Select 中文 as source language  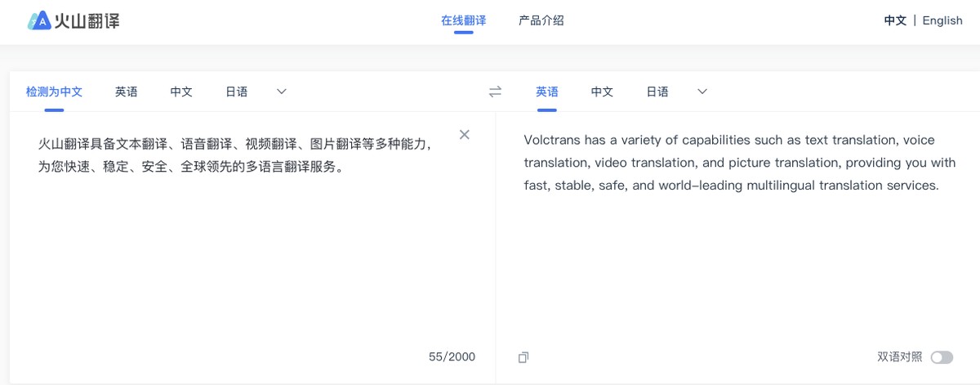(181, 92)
